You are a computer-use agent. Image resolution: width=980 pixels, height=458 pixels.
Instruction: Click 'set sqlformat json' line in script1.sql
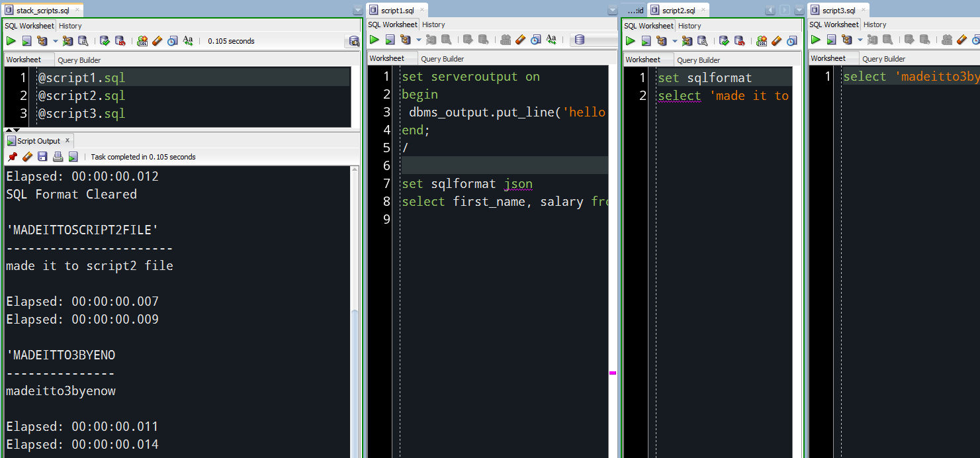point(467,183)
